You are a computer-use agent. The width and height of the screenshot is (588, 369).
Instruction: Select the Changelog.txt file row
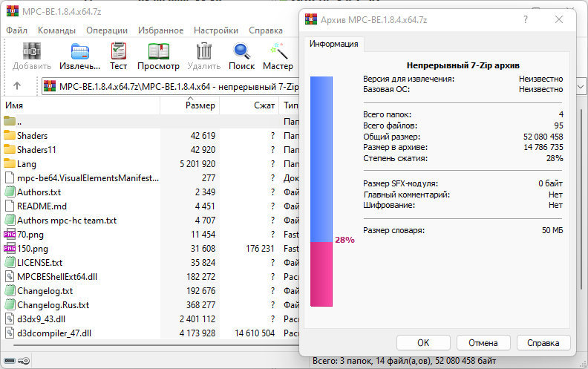pyautogui.click(x=151, y=291)
